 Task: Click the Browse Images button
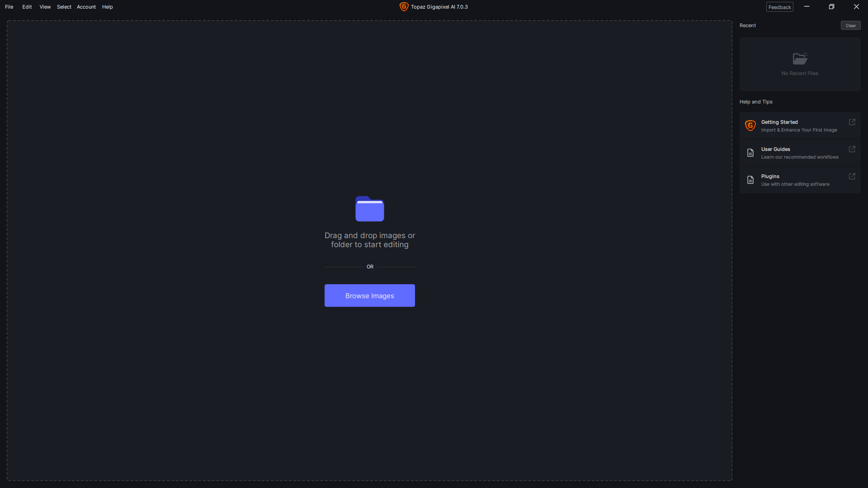(x=369, y=296)
